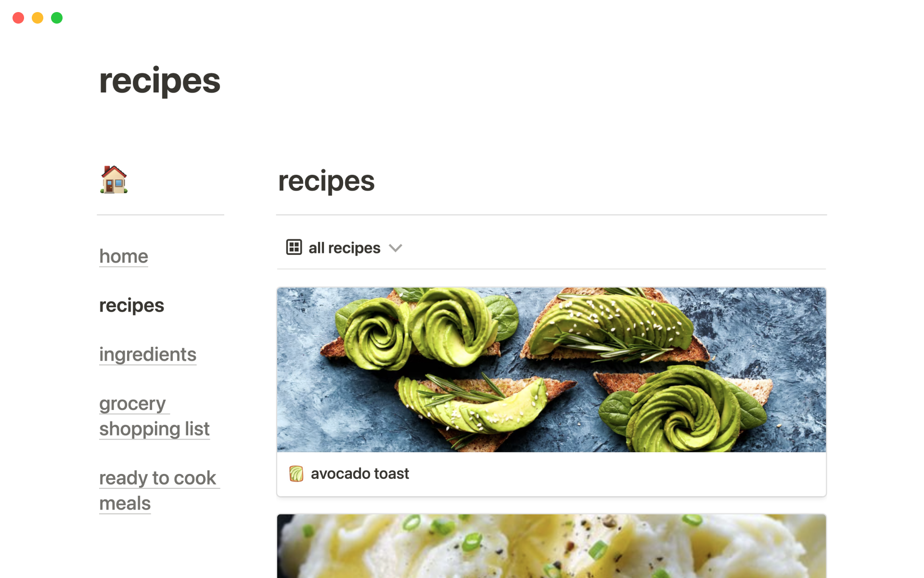Select the divider under the recipes heading
The image size is (924, 578).
click(551, 215)
